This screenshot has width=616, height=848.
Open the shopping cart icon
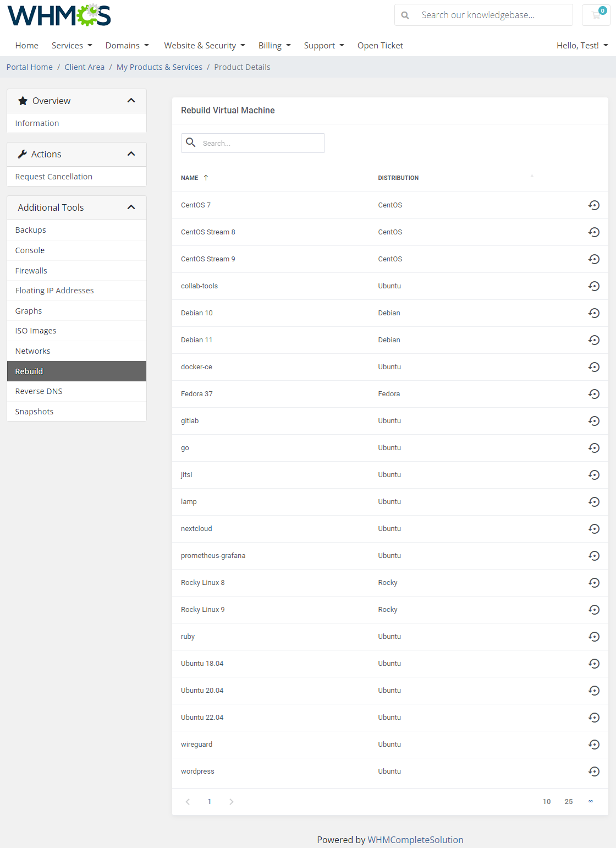coord(596,15)
